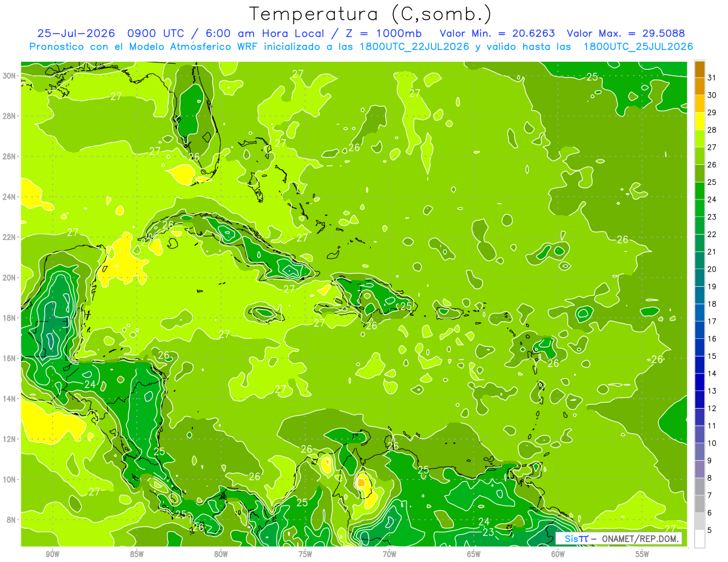Screen dimensions: 728x562
Task: Pick the teal colorbar swatch between 19 and 20
Action: pos(699,278)
